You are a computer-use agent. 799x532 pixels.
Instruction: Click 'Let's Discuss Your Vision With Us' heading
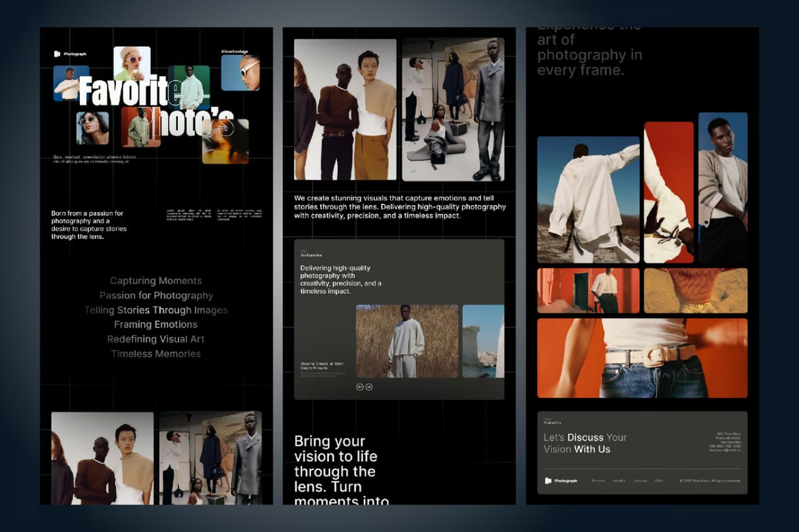(x=586, y=443)
